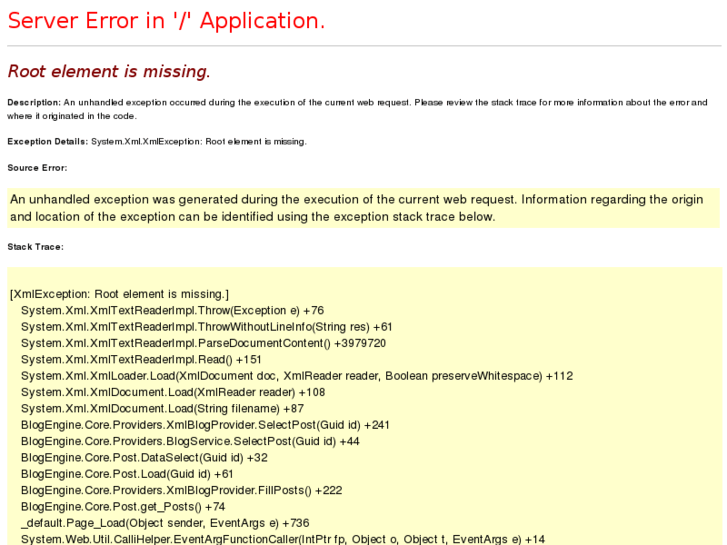727x545 pixels.
Task: Click 'BlogEngine.Core.Post.get_Posts() +74' line
Action: [x=123, y=507]
